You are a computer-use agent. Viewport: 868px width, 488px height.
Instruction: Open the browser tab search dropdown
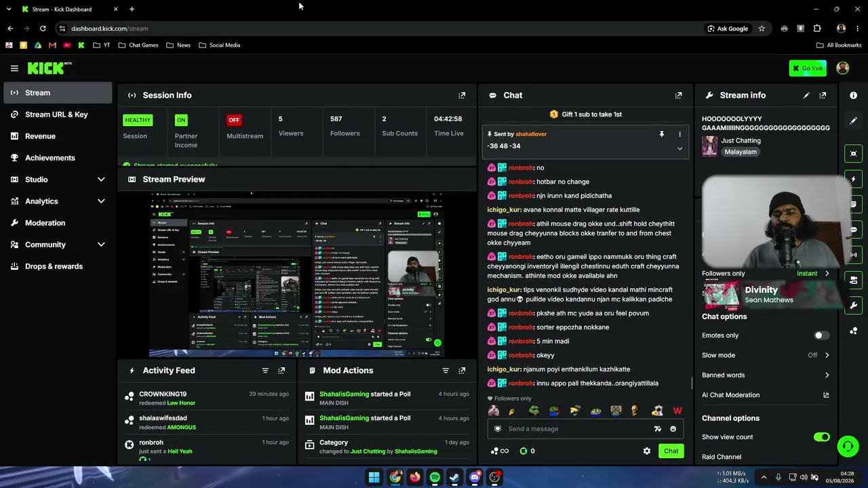[9, 9]
